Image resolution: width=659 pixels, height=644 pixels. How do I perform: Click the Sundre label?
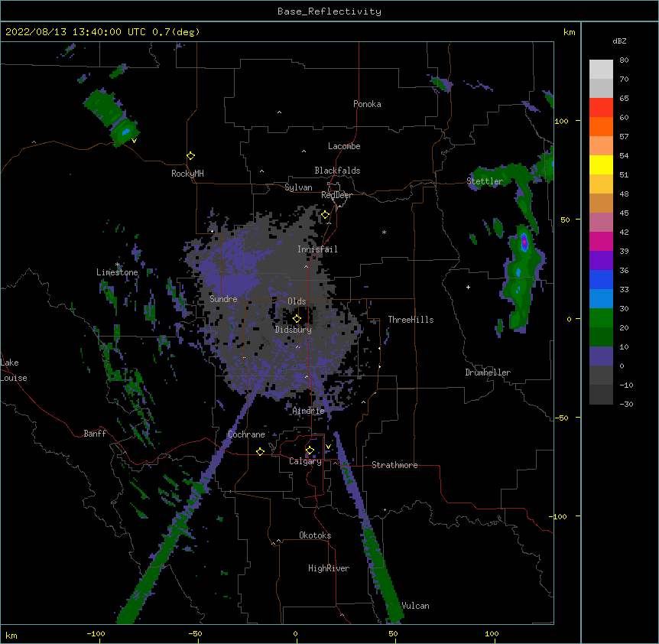[223, 299]
